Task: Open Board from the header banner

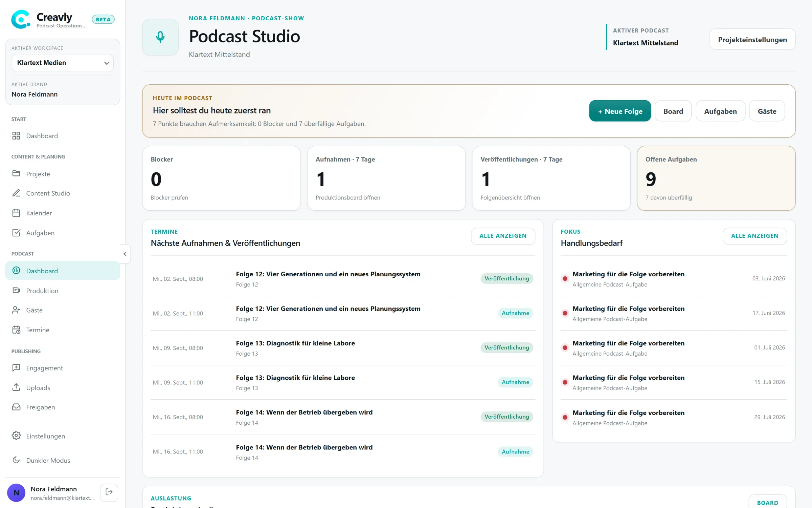Action: pos(673,111)
